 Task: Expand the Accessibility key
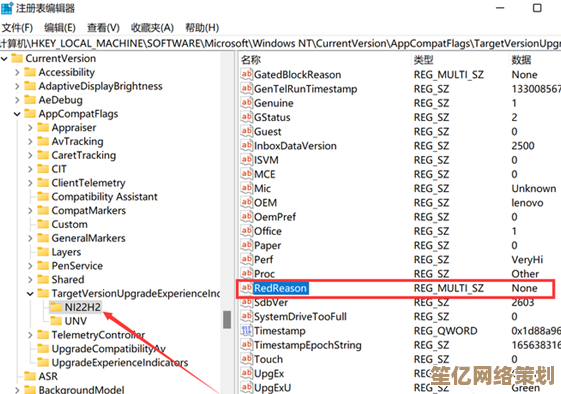coord(17,72)
